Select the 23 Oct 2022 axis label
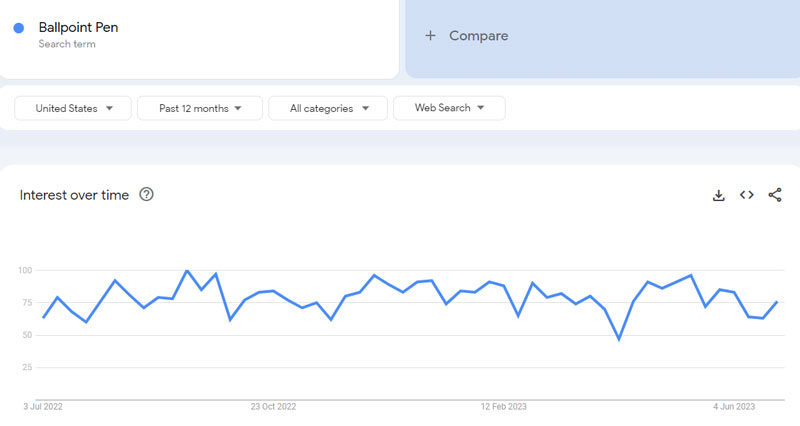800x426 pixels. (273, 406)
